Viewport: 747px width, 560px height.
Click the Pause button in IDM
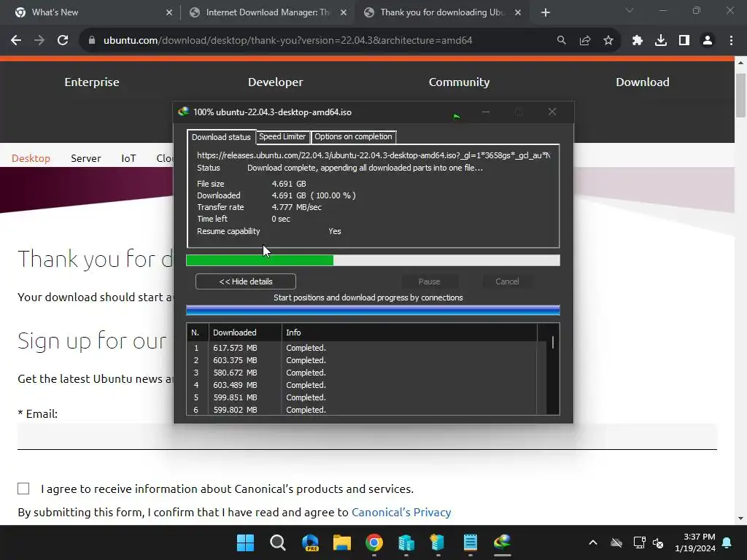click(429, 281)
